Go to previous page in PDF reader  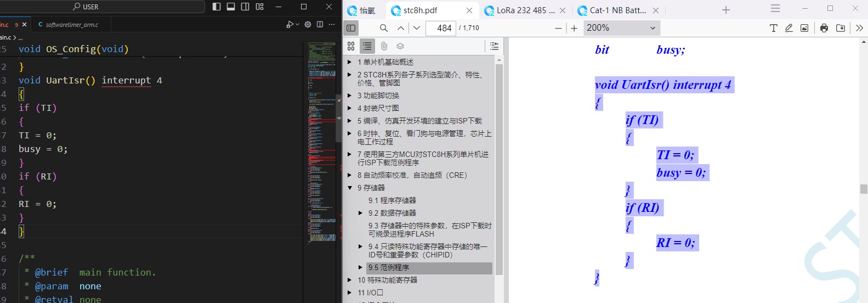coord(401,28)
